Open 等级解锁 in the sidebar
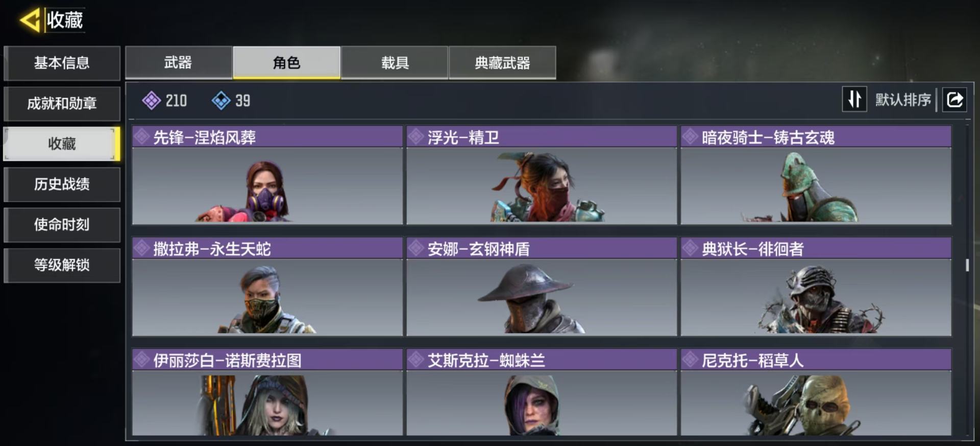Screen dimensions: 980x446 point(62,265)
